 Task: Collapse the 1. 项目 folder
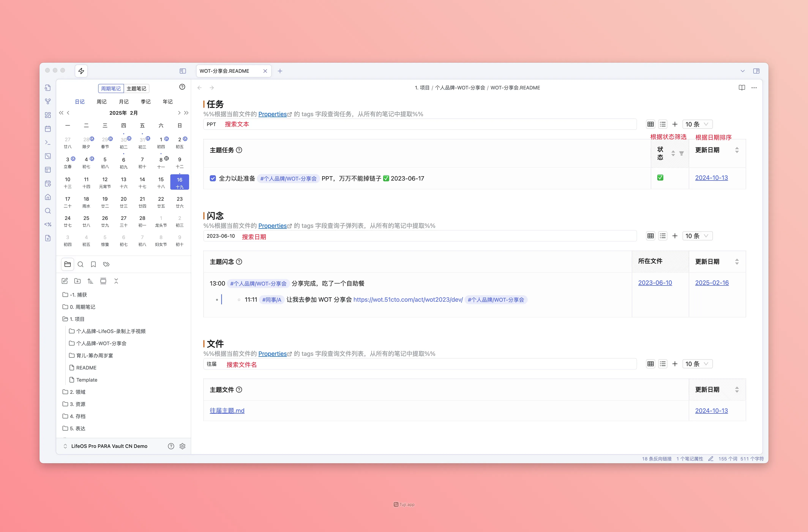click(77, 319)
